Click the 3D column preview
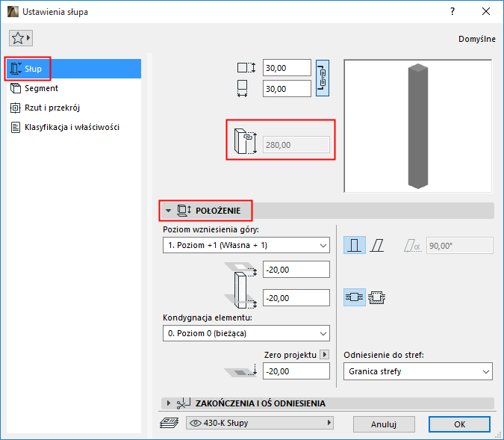 418,126
